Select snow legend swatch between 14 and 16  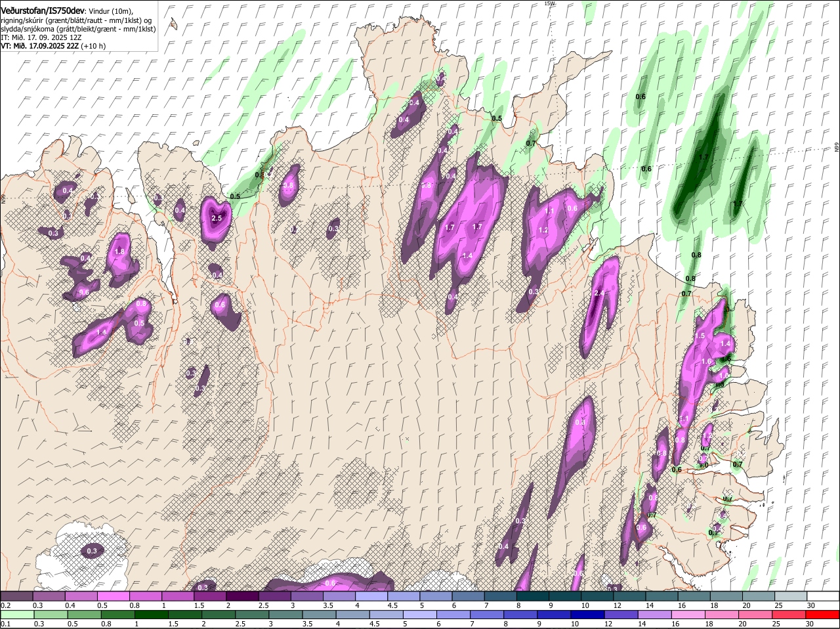tap(661, 596)
